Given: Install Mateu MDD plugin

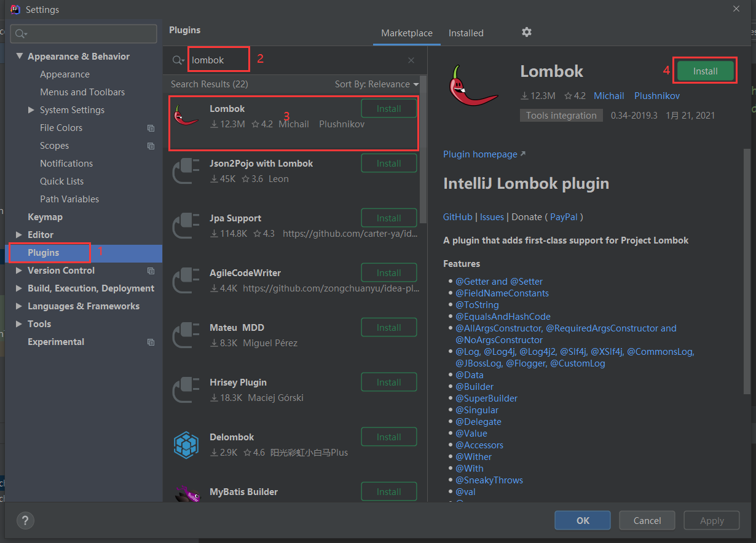Looking at the screenshot, I should click(389, 328).
